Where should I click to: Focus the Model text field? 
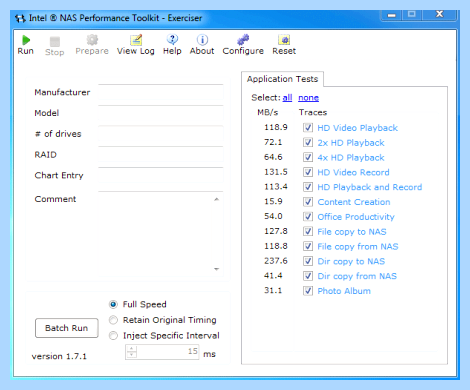point(160,114)
